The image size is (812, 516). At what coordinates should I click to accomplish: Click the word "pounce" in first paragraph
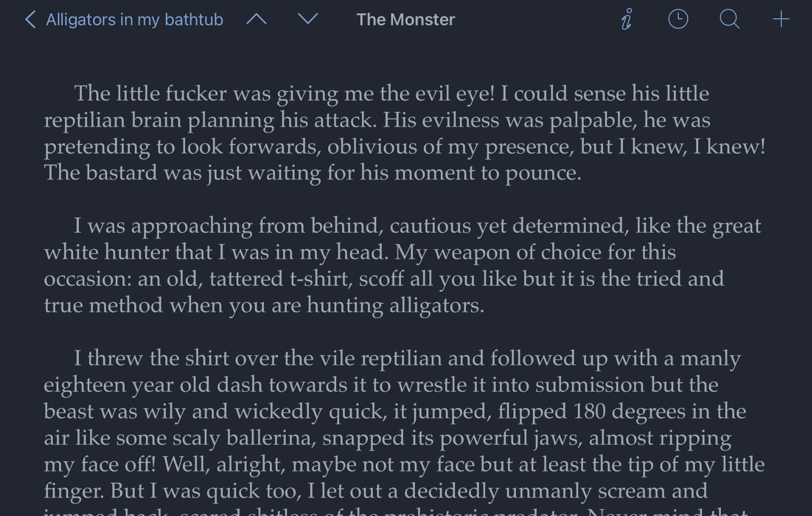tap(541, 173)
